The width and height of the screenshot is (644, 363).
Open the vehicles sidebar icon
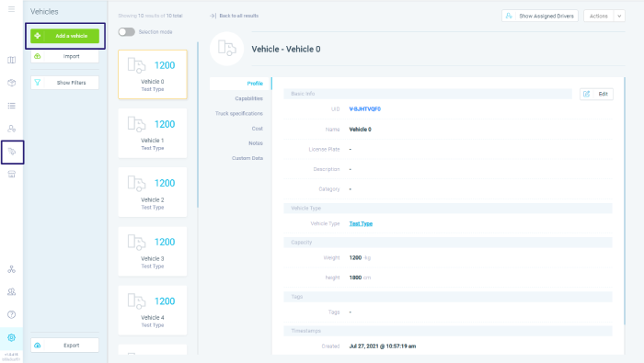(x=12, y=152)
